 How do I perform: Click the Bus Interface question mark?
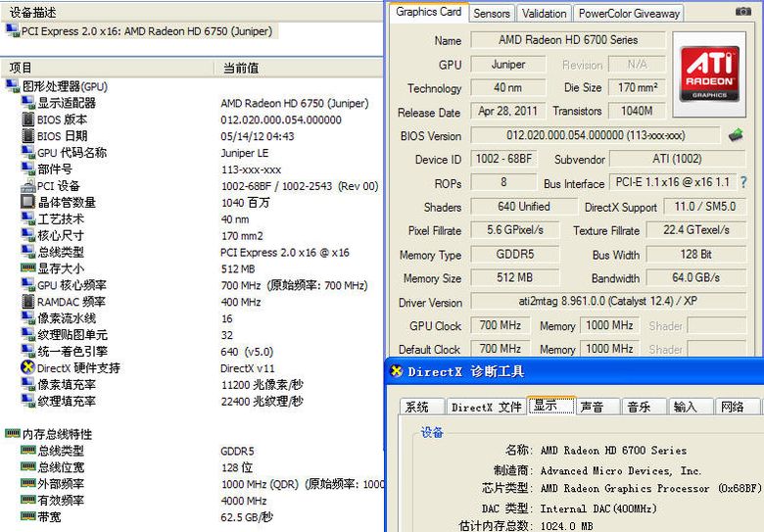(x=743, y=182)
